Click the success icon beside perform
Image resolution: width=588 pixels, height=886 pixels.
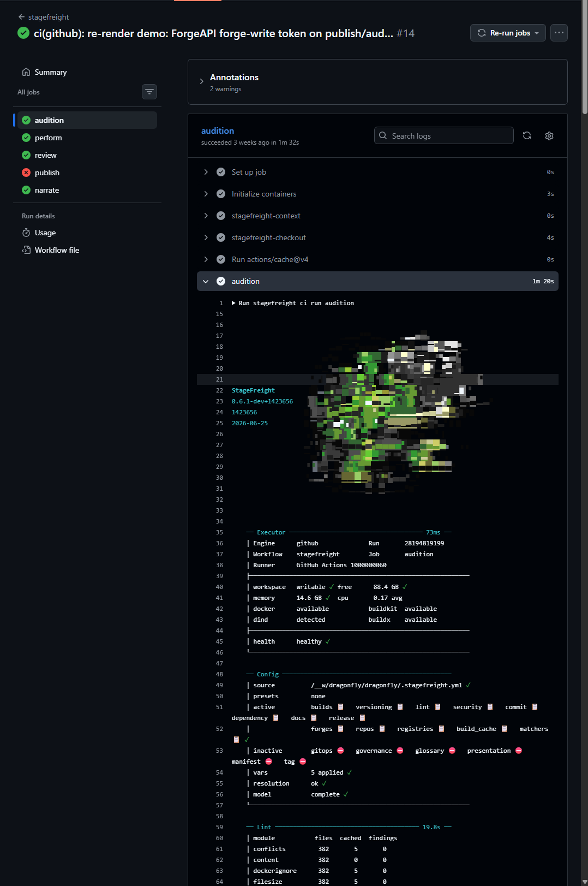coord(26,138)
